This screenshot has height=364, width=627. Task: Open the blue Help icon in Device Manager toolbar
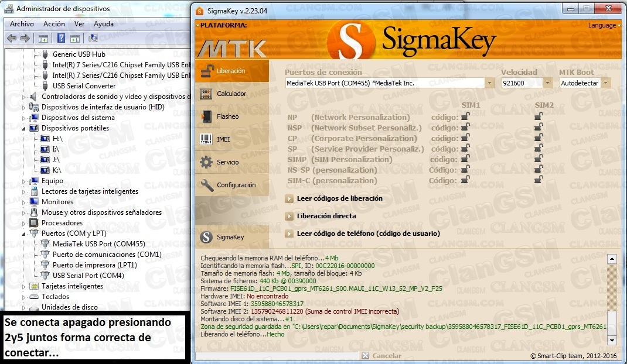tap(61, 38)
